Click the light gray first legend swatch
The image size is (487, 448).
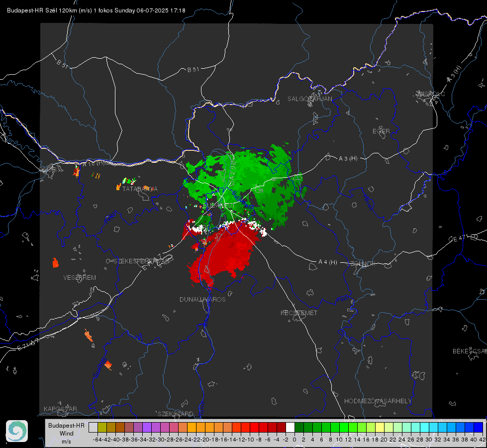[x=93, y=427]
